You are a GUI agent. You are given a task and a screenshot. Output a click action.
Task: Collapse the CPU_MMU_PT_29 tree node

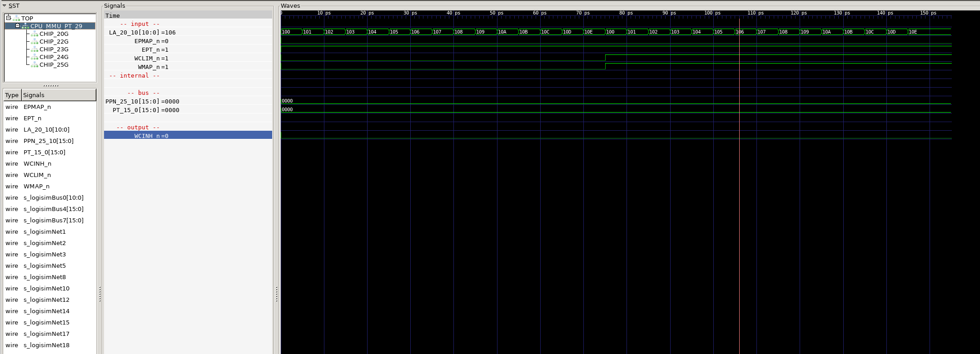coord(18,25)
